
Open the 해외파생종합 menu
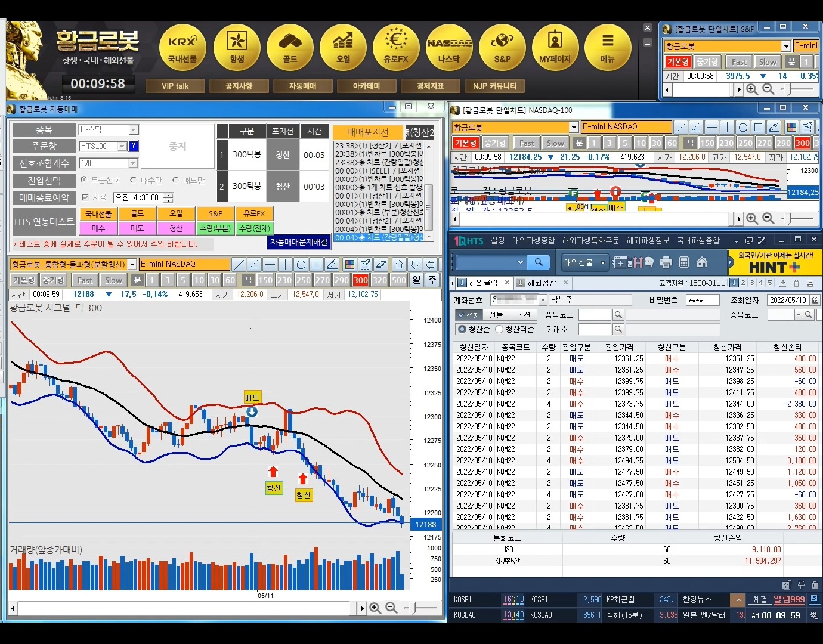click(533, 240)
